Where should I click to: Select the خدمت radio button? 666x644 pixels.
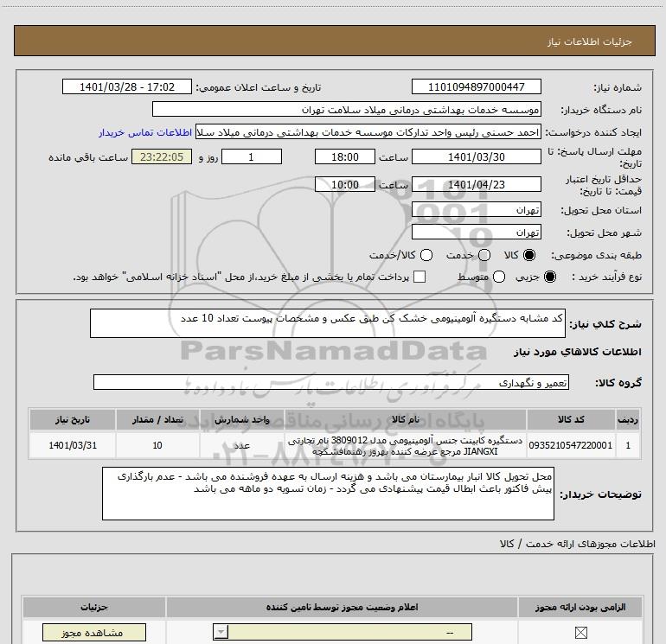pyautogui.click(x=484, y=255)
